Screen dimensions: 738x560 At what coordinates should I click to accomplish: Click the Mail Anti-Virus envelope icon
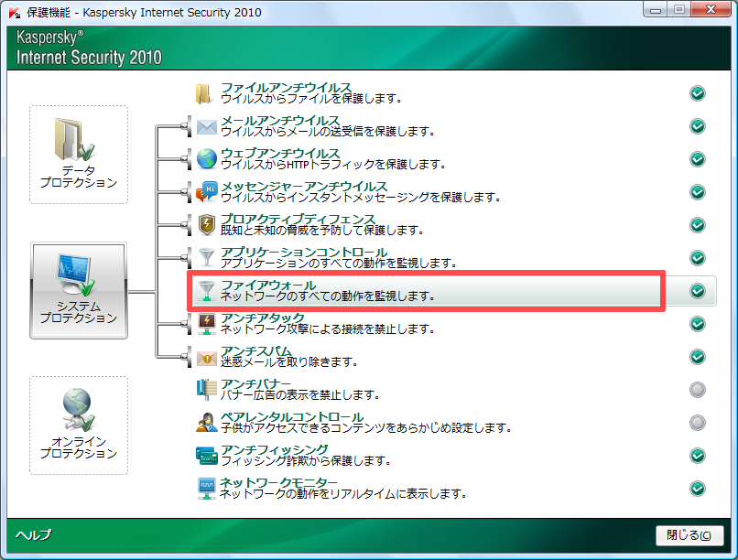tap(206, 126)
